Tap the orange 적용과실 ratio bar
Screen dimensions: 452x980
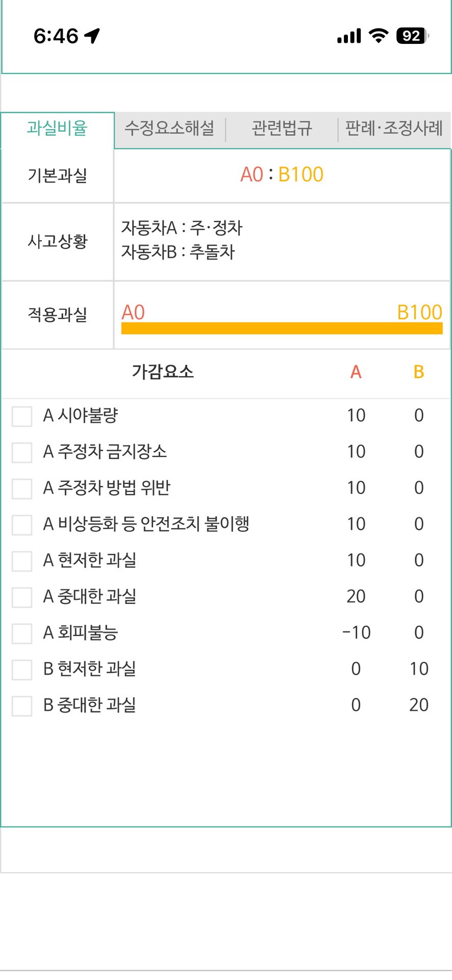point(282,328)
